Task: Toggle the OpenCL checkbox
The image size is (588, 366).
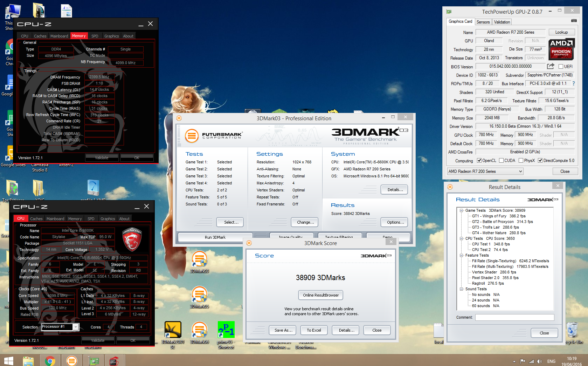Action: click(x=479, y=161)
